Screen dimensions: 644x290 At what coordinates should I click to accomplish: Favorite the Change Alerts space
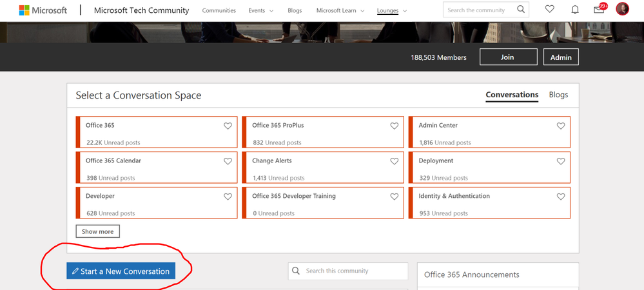[395, 161]
